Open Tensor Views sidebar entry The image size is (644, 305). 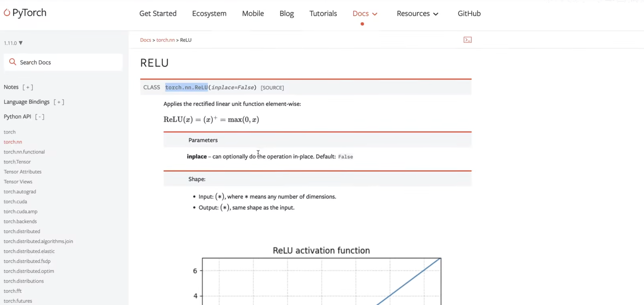click(x=18, y=182)
